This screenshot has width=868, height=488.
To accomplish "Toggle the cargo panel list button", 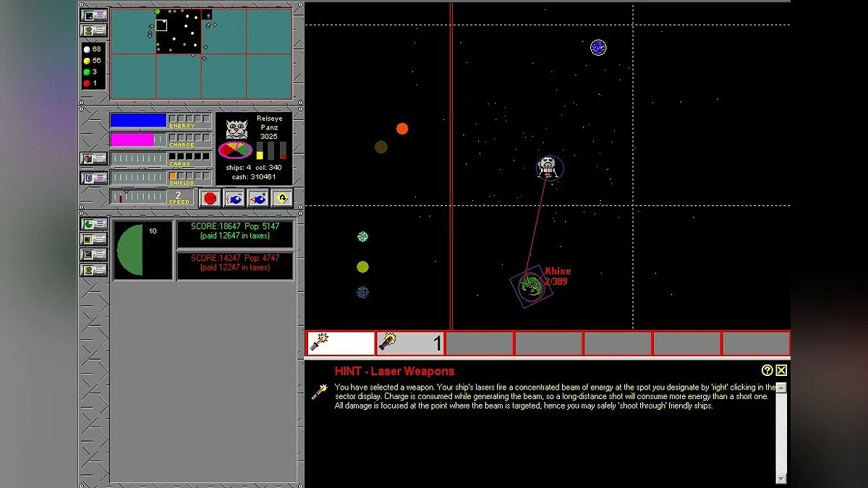I will coord(94,158).
